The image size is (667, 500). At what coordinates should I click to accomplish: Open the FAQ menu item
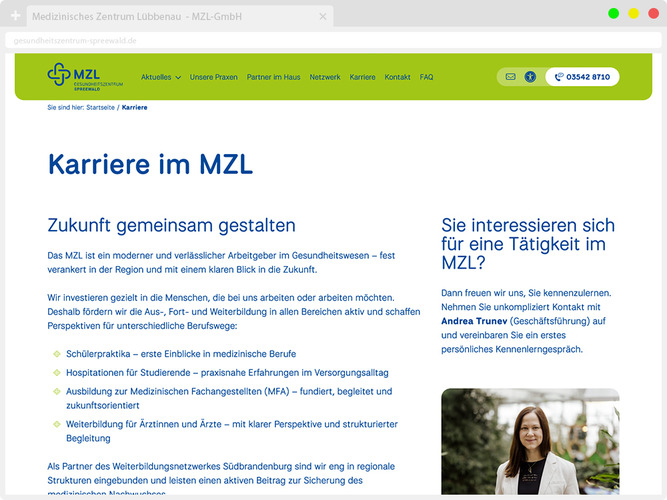click(426, 77)
